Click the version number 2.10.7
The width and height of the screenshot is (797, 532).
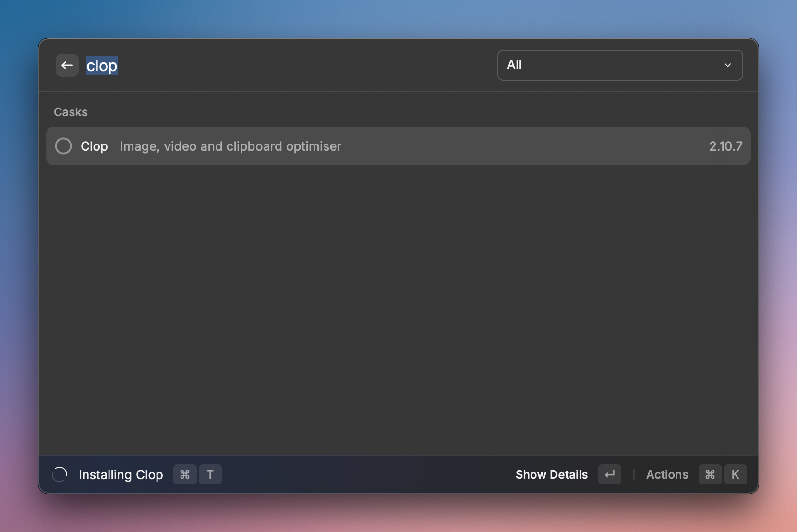725,146
